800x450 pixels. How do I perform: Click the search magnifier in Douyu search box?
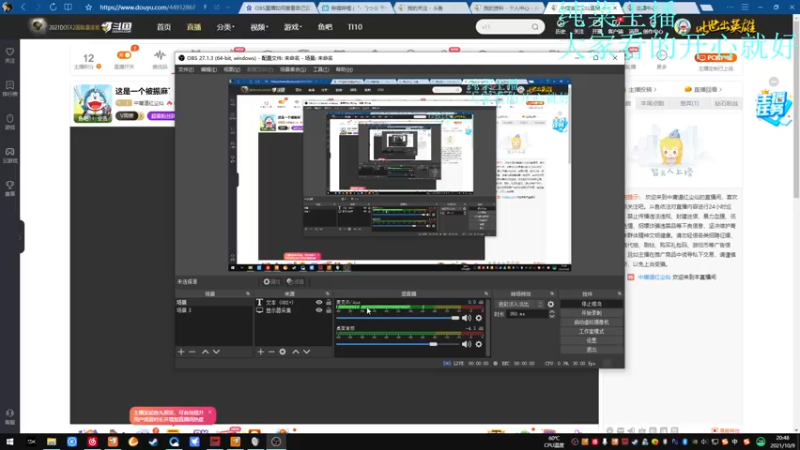[x=535, y=27]
